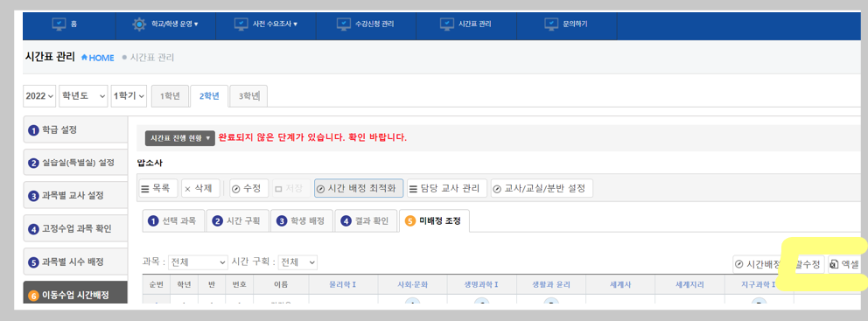Viewport: 868px width, 321px height.
Task: Open sidebar step 1 학급 설정
Action: click(75, 130)
